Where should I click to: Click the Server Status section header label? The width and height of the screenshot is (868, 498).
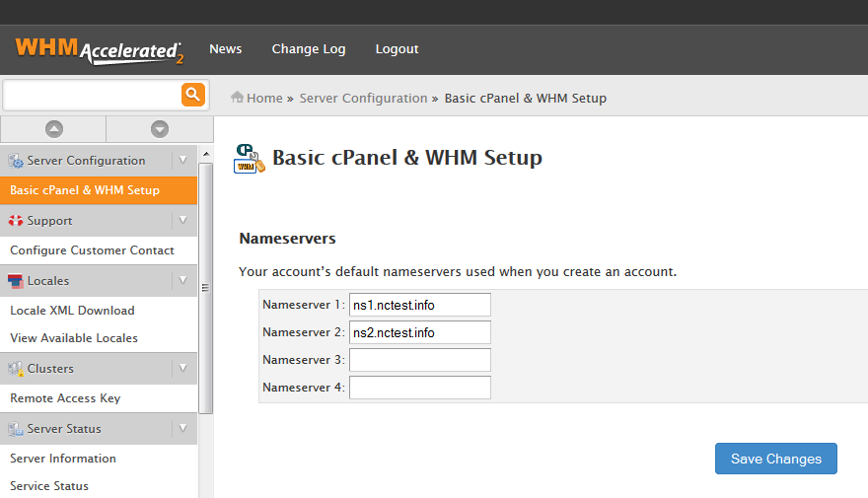point(64,429)
